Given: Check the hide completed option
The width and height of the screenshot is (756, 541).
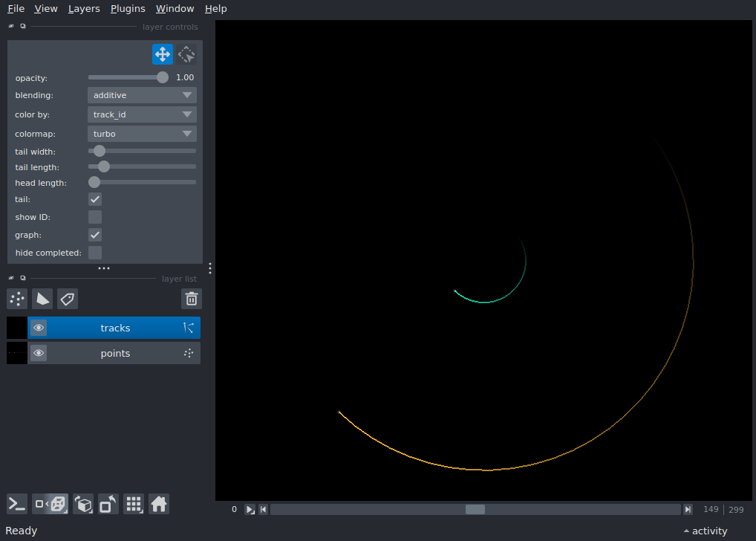Looking at the screenshot, I should coord(94,253).
